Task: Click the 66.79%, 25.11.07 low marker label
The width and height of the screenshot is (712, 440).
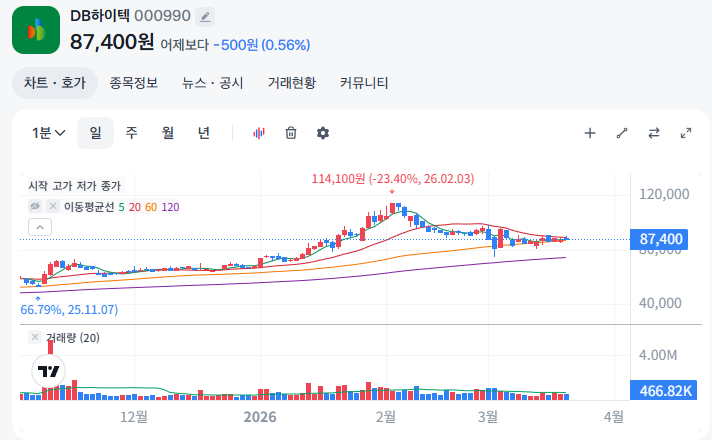Action: click(x=69, y=310)
